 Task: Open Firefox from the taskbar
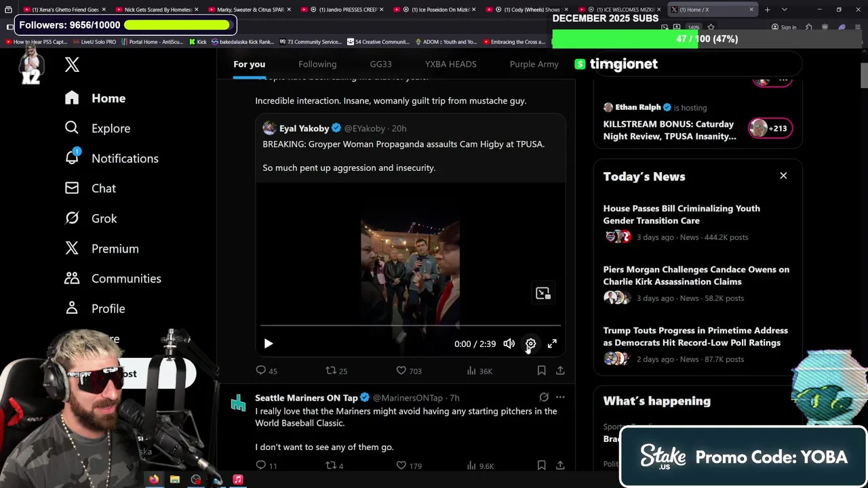[x=154, y=479]
